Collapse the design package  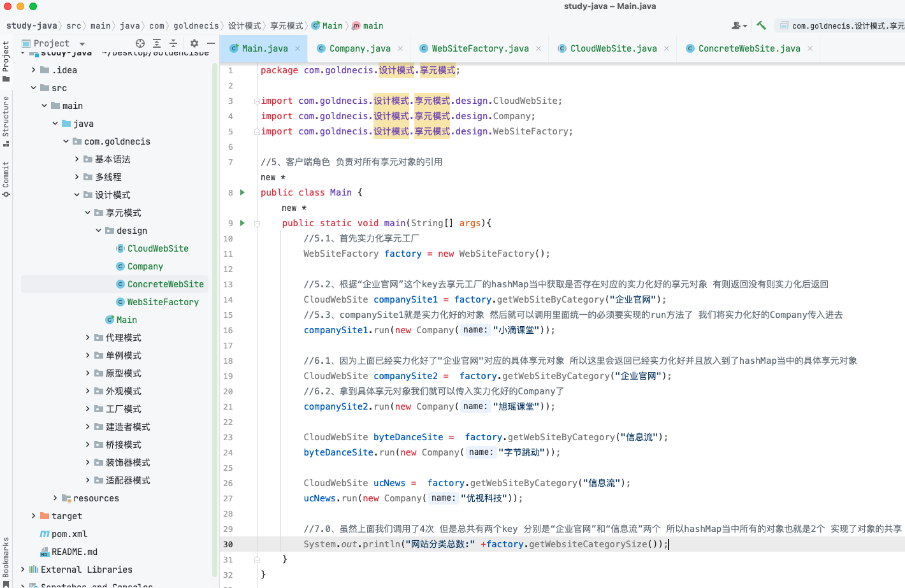(x=98, y=231)
